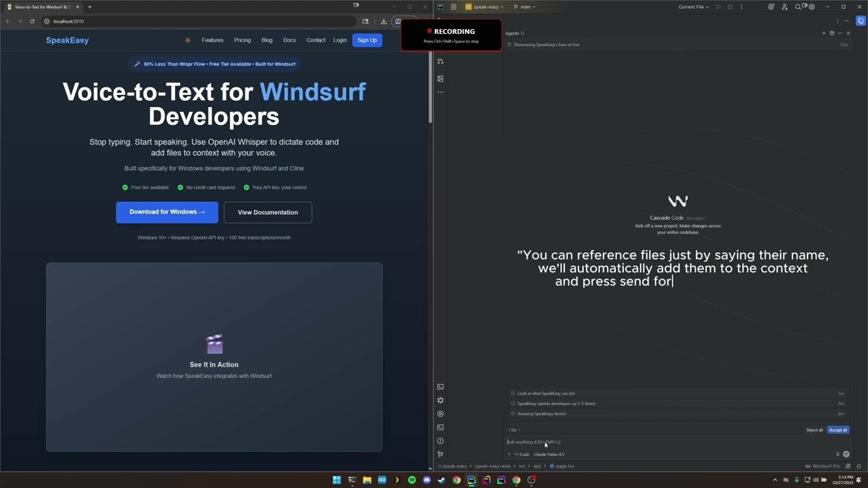The width and height of the screenshot is (868, 488).
Task: Open the Services play-circle icon in sidebar
Action: click(x=440, y=413)
